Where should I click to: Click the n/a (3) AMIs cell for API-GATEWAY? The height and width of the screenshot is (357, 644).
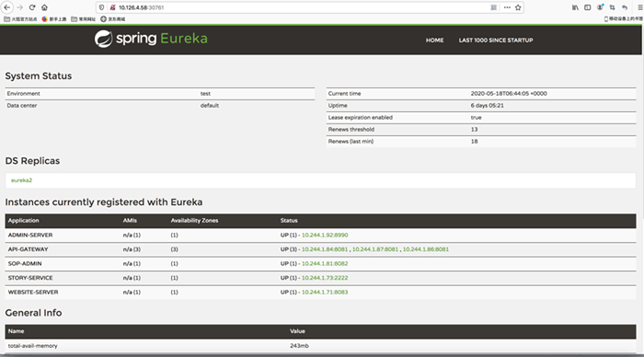click(x=132, y=249)
